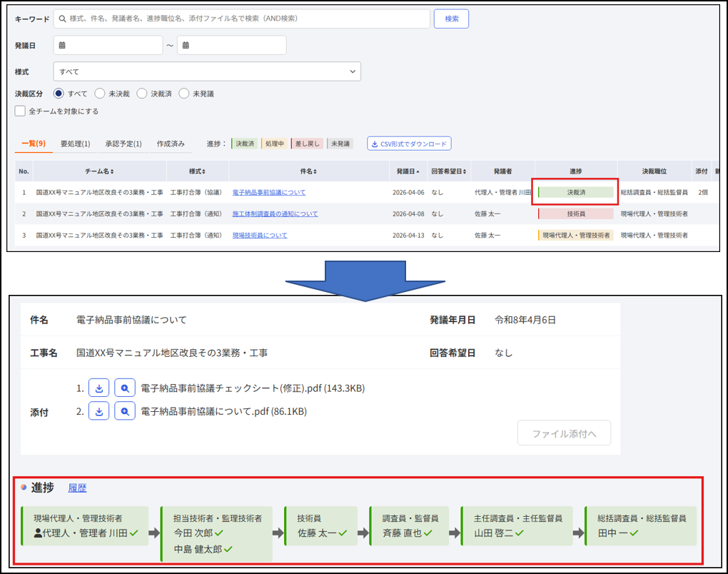Open 履歴 link beside 進捗

click(x=77, y=488)
